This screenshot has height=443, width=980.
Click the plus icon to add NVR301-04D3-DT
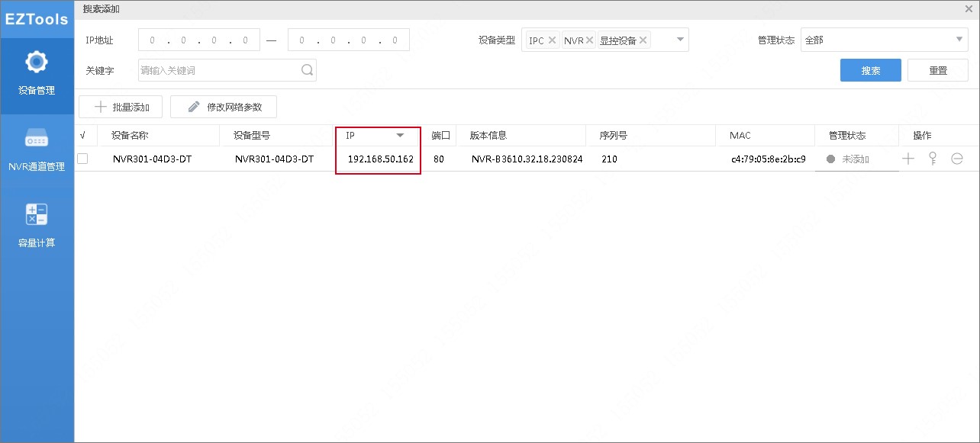[907, 159]
